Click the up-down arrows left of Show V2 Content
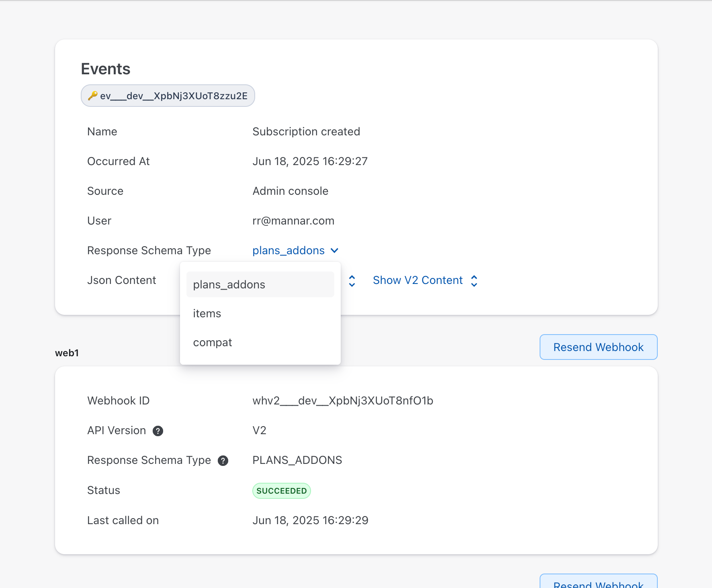Screen dimensions: 712x588 352,281
